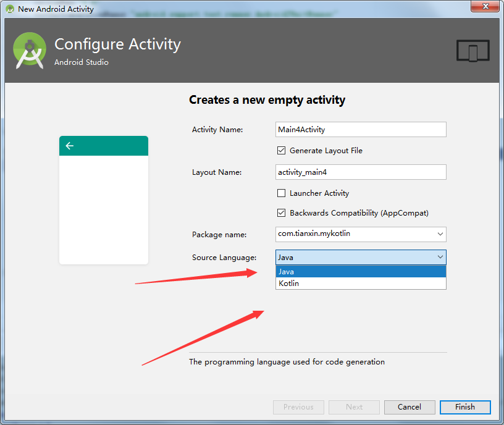Click the 'Source Language:' label

[224, 258]
